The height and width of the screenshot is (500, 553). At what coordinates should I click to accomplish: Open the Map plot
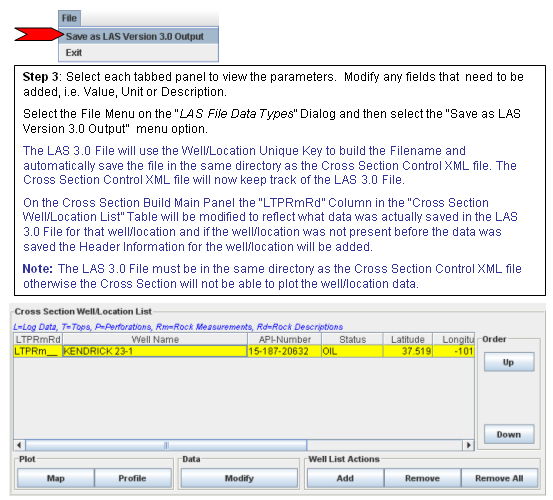tap(56, 478)
